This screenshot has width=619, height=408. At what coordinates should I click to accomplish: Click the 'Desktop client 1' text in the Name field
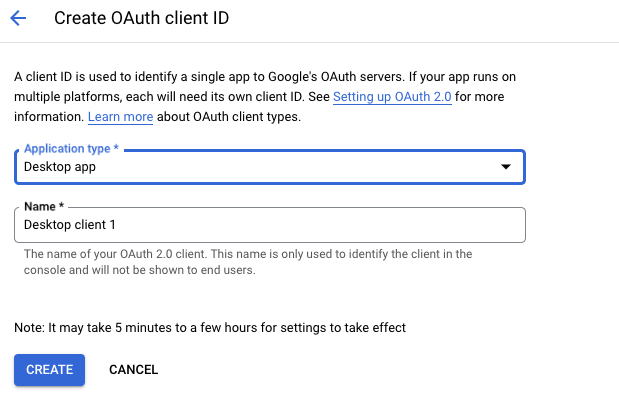pyautogui.click(x=70, y=225)
